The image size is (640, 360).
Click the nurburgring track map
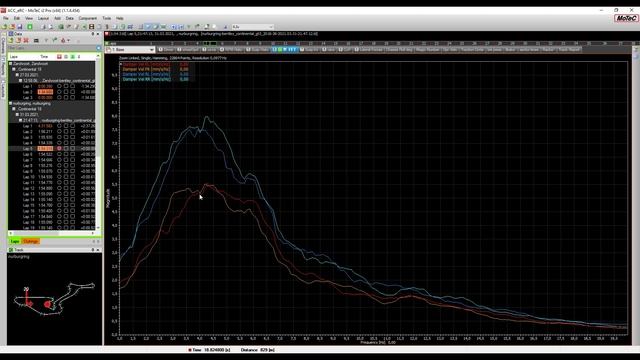click(x=54, y=299)
